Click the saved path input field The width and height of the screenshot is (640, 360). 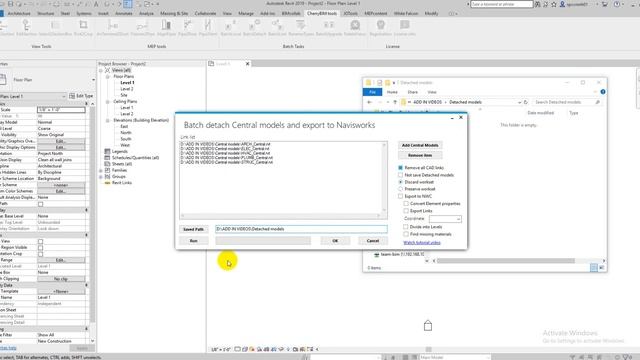(x=301, y=229)
